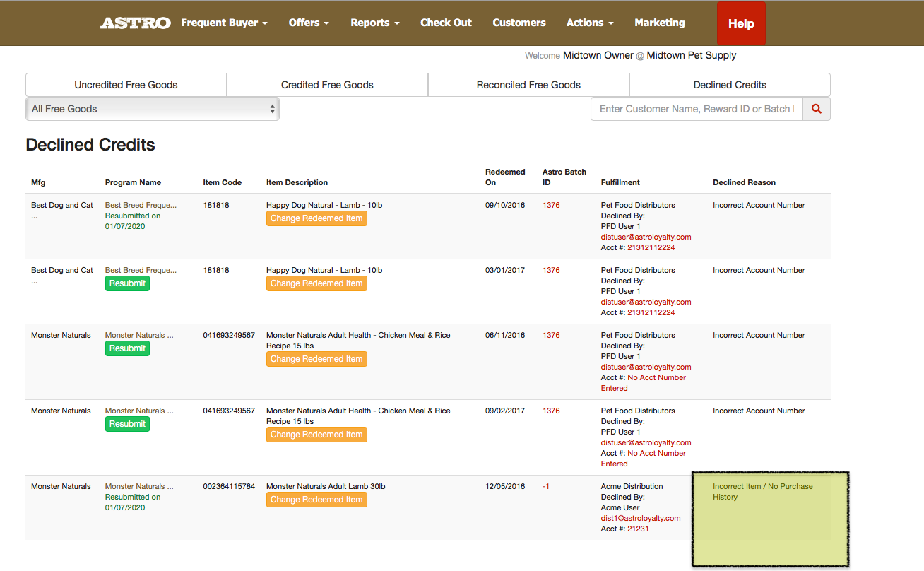Open the Frequent Buyer menu
The width and height of the screenshot is (924, 571).
click(x=225, y=23)
